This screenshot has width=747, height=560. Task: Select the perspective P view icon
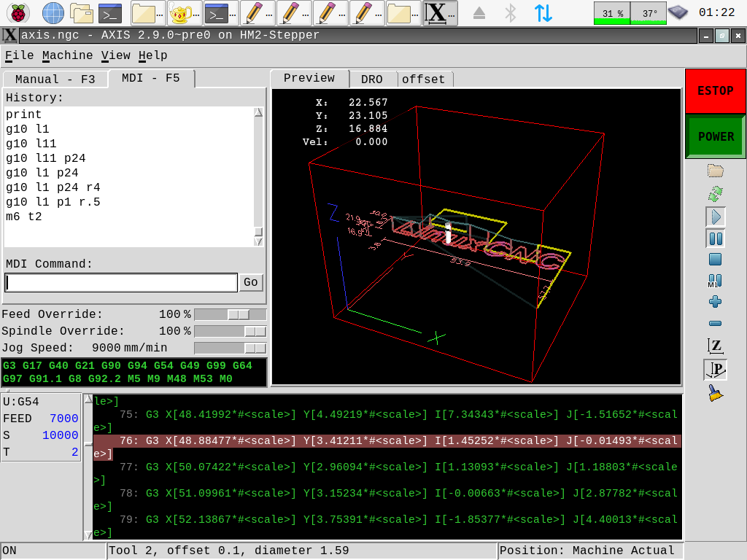[x=715, y=370]
